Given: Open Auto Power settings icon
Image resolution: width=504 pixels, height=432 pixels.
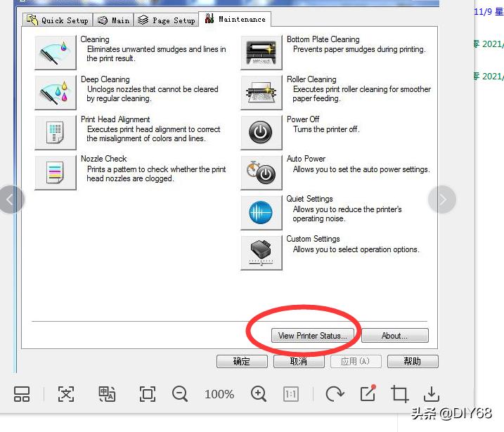Looking at the screenshot, I should point(261,173).
